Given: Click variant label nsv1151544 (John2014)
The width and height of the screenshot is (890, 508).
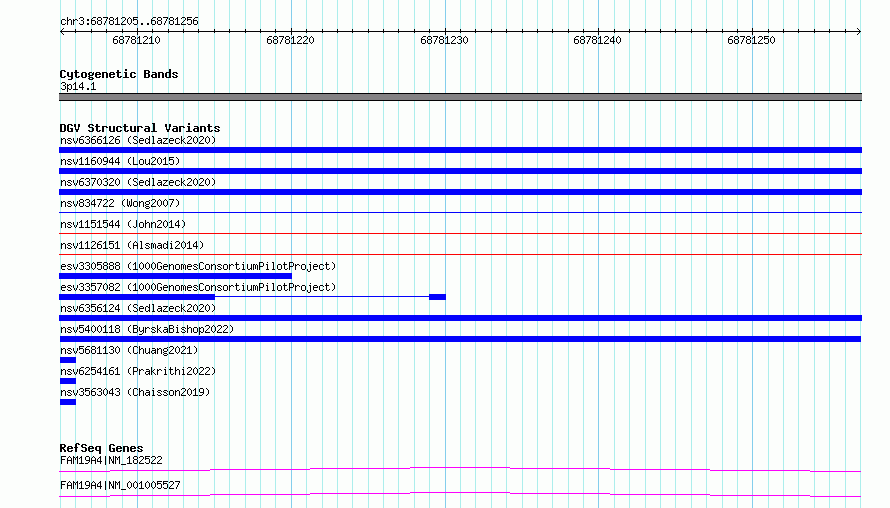Looking at the screenshot, I should (123, 224).
